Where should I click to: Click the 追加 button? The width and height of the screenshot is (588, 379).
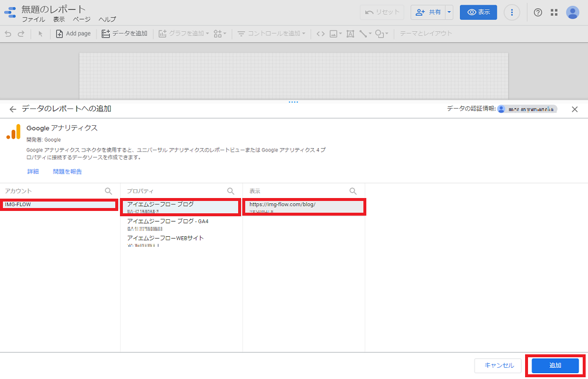point(555,365)
